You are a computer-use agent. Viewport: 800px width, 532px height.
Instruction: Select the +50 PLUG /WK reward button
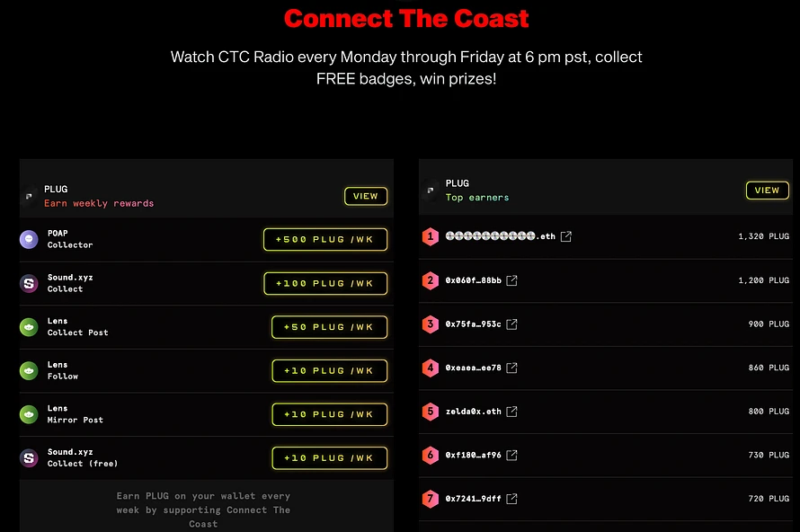click(329, 327)
